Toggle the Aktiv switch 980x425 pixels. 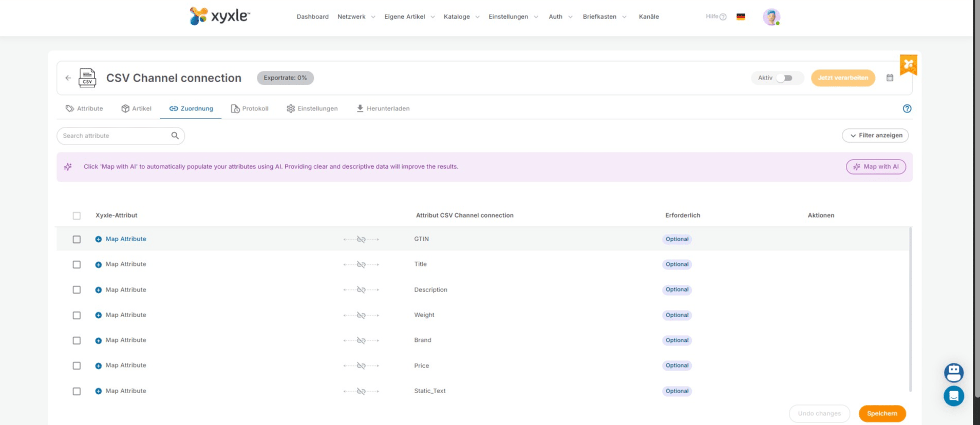(x=784, y=78)
